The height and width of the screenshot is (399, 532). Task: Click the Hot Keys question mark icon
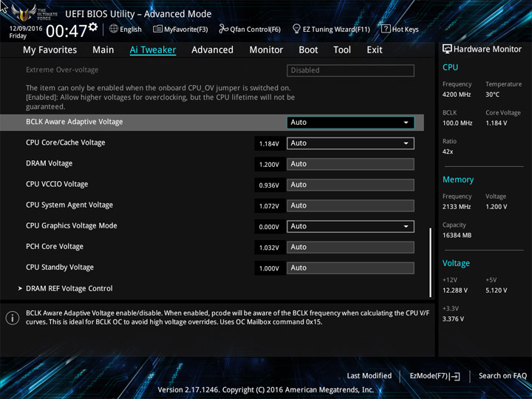tap(386, 29)
